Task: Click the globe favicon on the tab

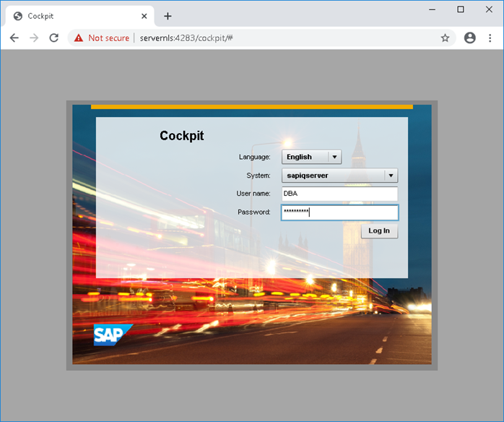Action: coord(18,16)
